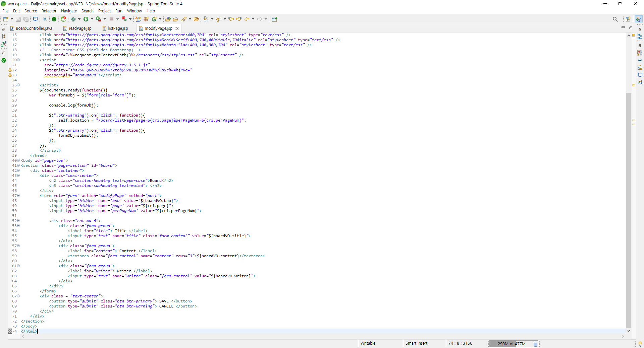
Task: Run the application with green play icon
Action: [86, 19]
